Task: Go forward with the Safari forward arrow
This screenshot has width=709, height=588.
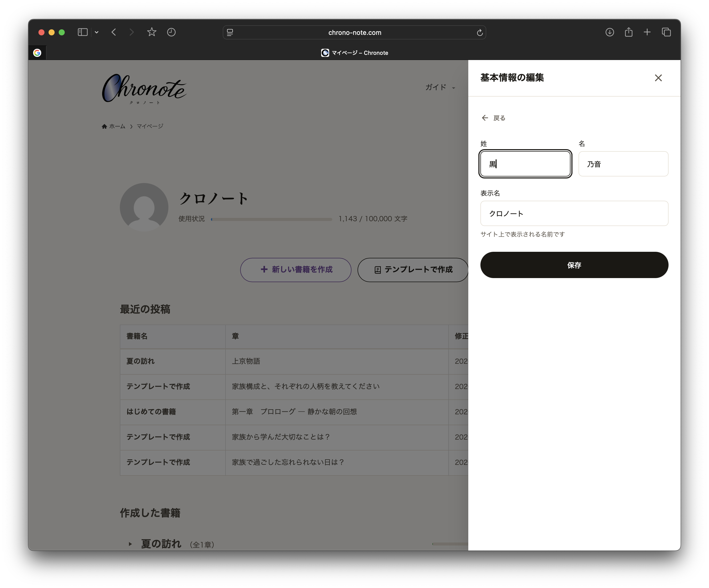Action: pyautogui.click(x=132, y=32)
